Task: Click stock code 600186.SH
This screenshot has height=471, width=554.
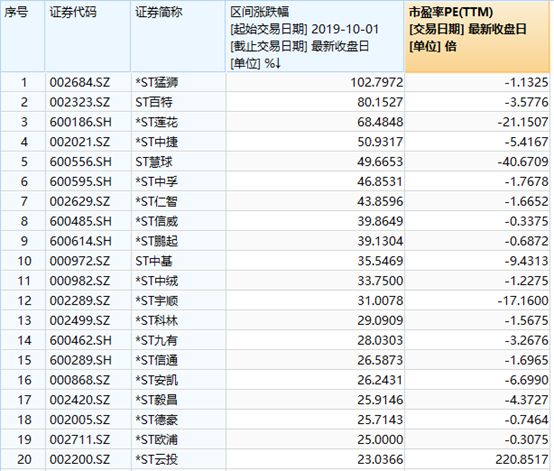Action: pos(81,122)
